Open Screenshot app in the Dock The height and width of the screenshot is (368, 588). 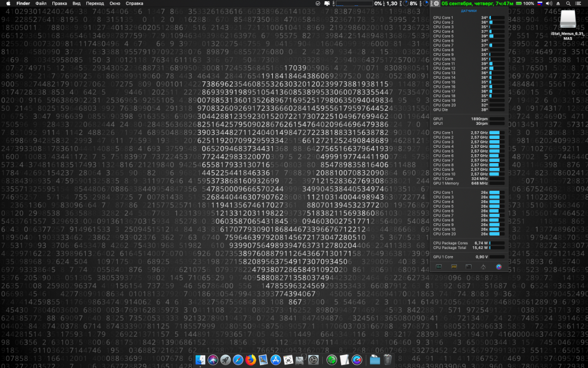(288, 360)
